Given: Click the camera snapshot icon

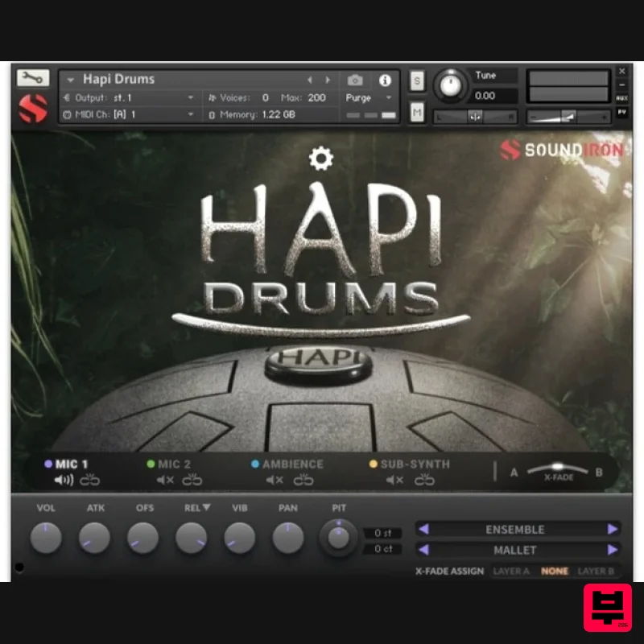Looking at the screenshot, I should (355, 80).
